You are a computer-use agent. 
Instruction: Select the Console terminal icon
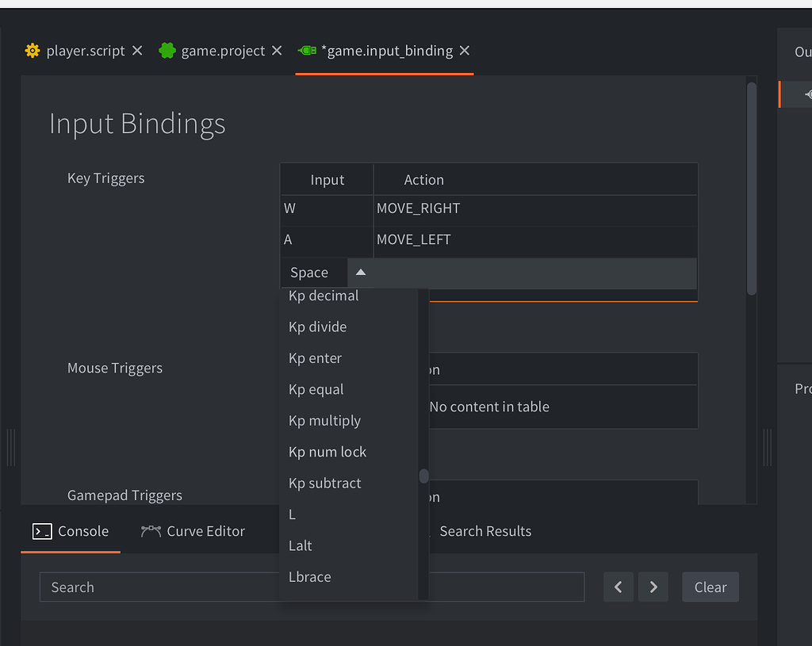pos(42,531)
